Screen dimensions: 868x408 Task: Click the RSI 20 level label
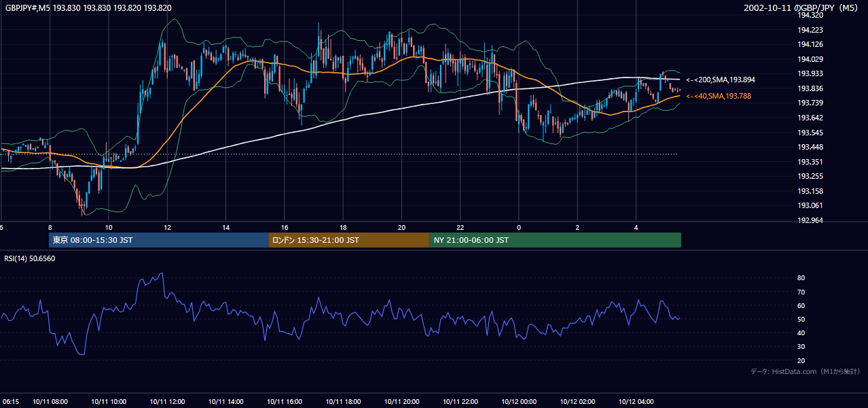pos(801,360)
